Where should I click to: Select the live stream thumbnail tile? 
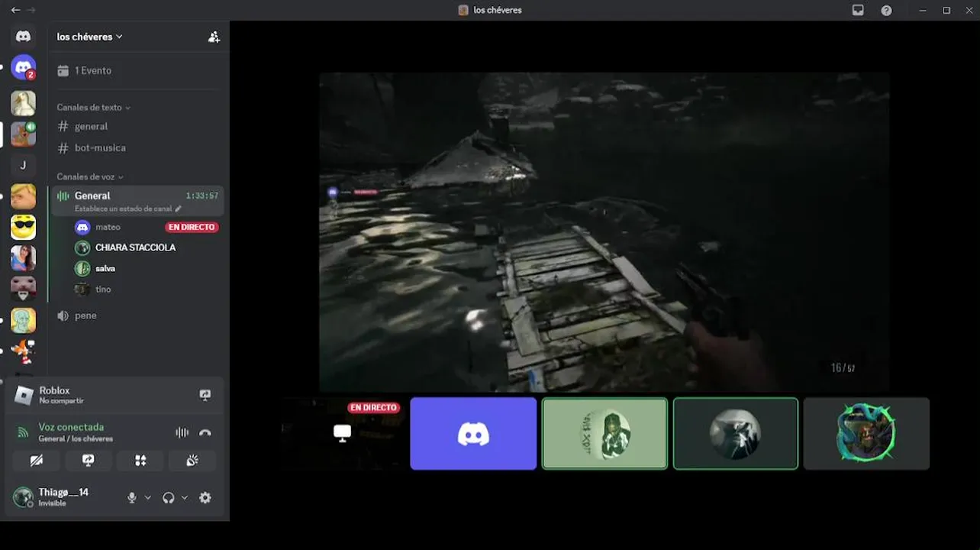342,434
